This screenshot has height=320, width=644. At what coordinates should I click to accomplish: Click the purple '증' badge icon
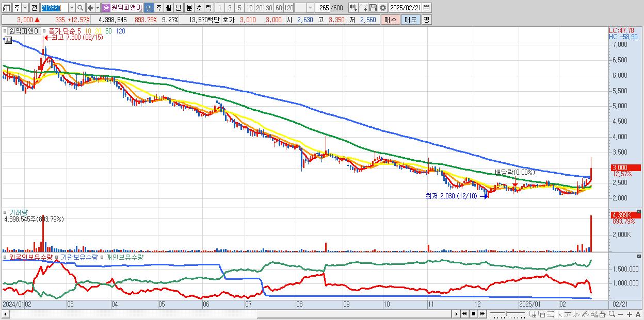coord(106,8)
